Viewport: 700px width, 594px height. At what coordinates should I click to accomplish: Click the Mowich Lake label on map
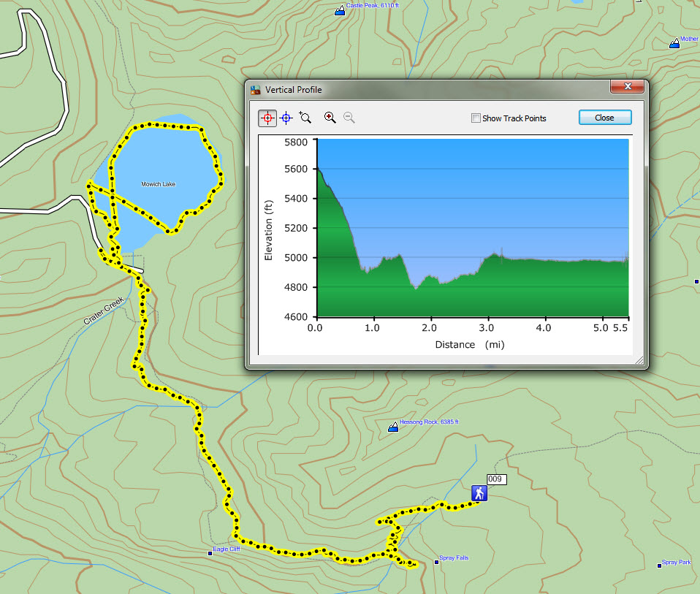pos(159,184)
